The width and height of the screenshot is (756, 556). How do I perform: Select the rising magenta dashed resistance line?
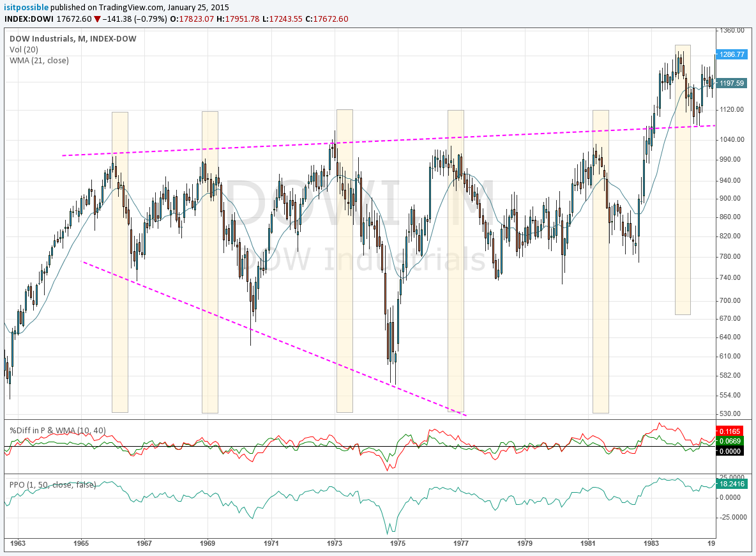(x=388, y=141)
